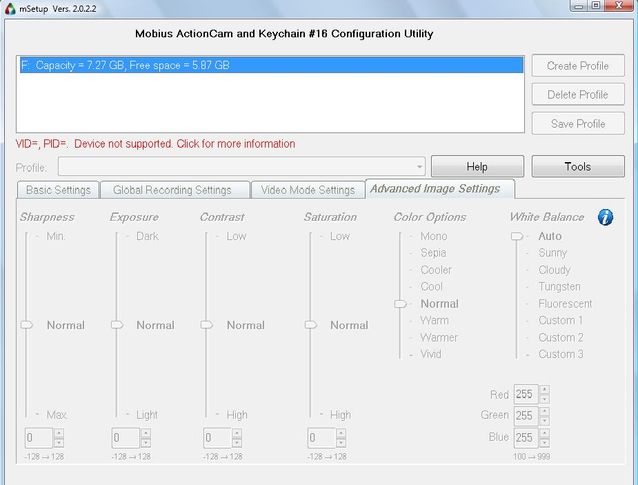Open the Help button
The height and width of the screenshot is (485, 638).
point(477,166)
